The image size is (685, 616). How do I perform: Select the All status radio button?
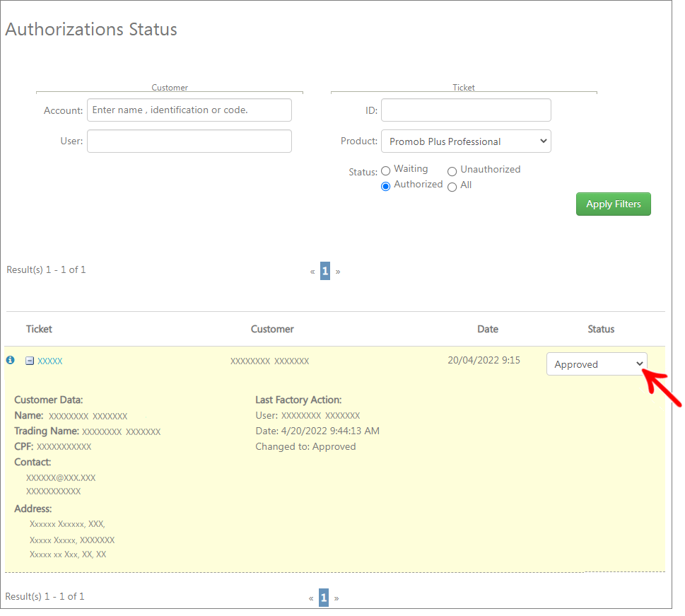[x=452, y=187]
